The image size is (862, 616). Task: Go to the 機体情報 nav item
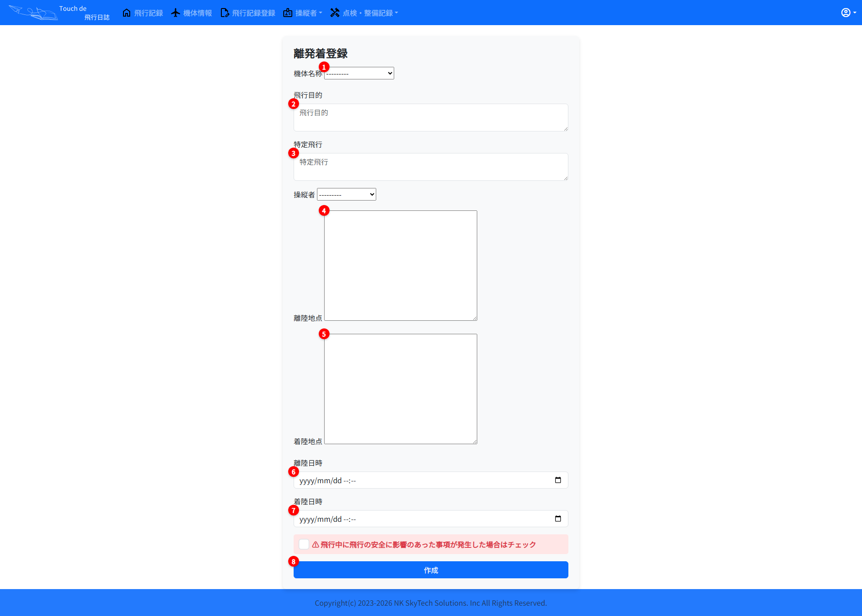click(198, 13)
